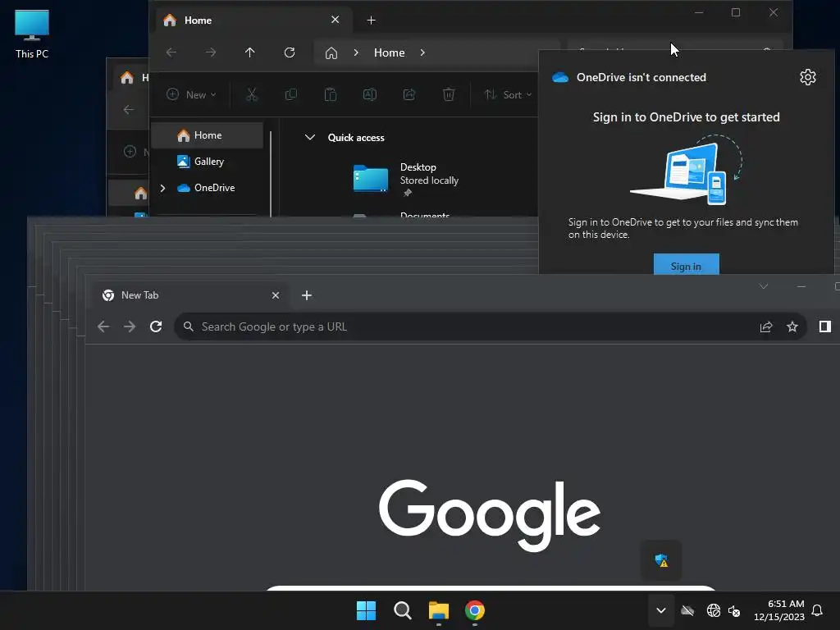Open the Sort dropdown in Explorer

point(508,95)
